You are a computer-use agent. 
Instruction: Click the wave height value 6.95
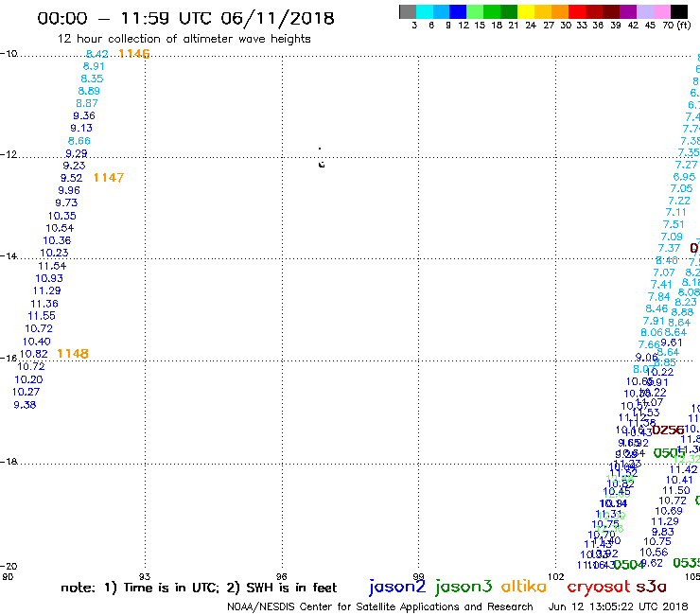pos(684,177)
